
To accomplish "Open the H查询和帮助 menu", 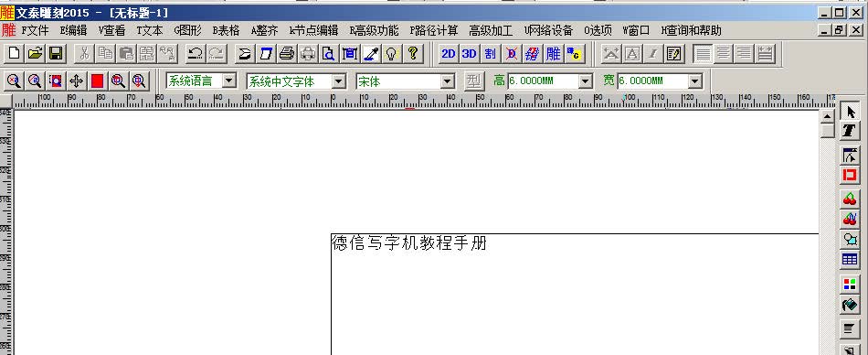I will click(691, 30).
